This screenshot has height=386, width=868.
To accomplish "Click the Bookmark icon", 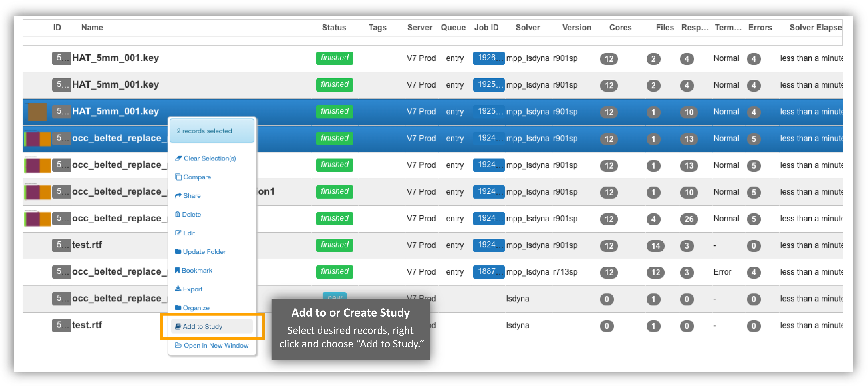I will pyautogui.click(x=177, y=270).
